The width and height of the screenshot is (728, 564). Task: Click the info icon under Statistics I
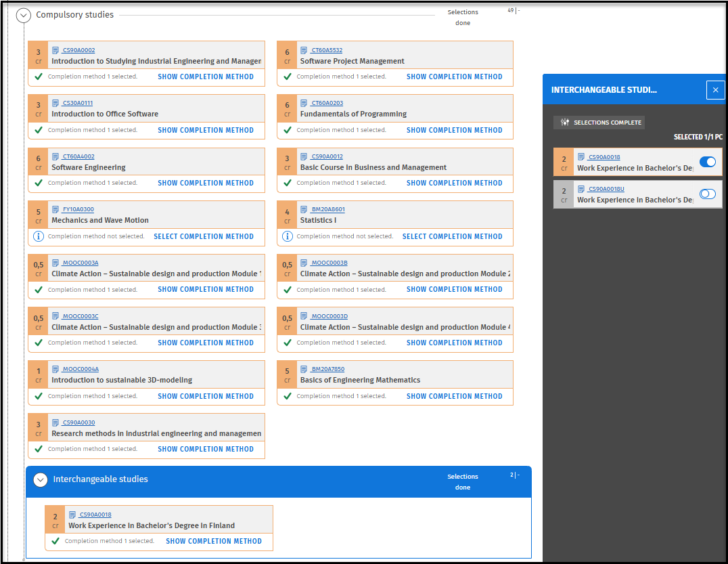pyautogui.click(x=288, y=236)
